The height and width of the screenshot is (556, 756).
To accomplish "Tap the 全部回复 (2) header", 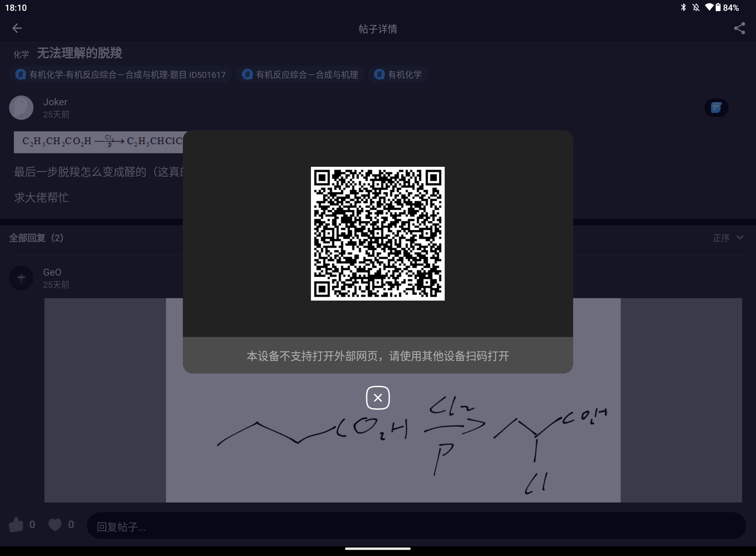I will click(x=36, y=238).
